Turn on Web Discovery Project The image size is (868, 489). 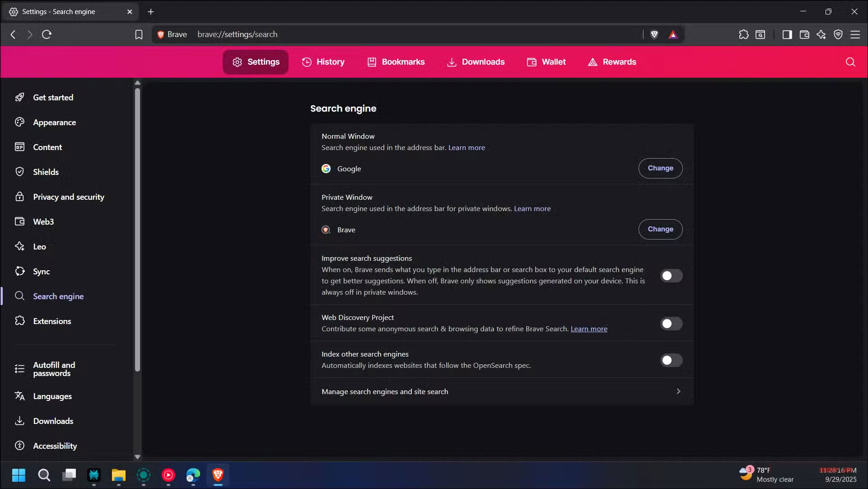(x=671, y=323)
